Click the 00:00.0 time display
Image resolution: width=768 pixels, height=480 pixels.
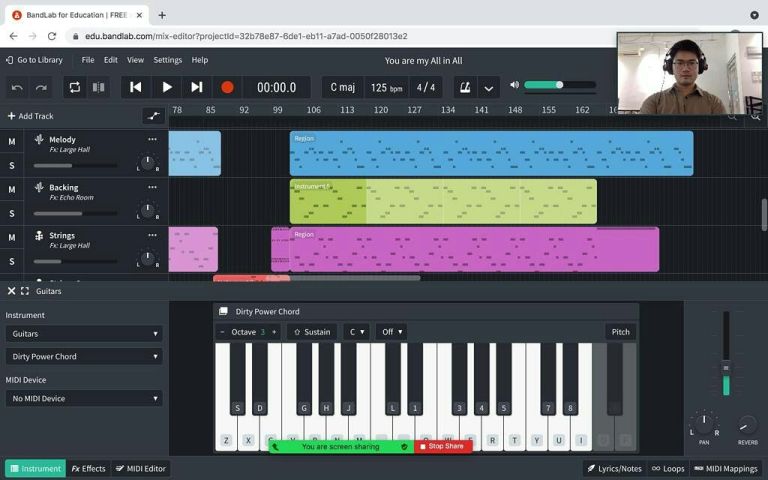click(x=277, y=88)
